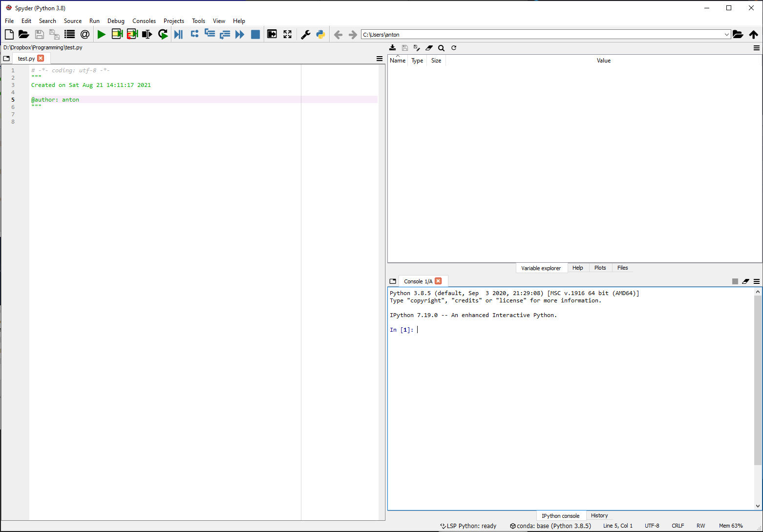
Task: Run file with green play icon
Action: [101, 34]
